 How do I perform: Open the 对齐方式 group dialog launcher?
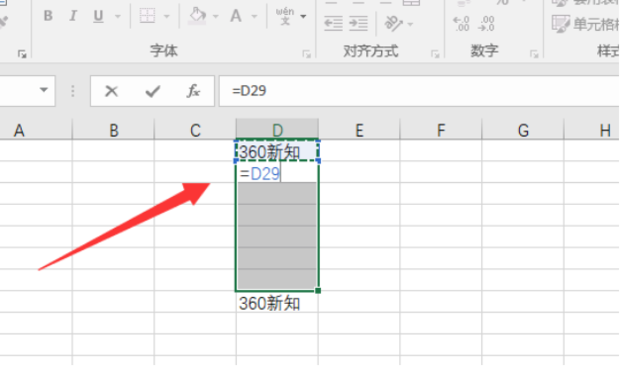pos(435,54)
